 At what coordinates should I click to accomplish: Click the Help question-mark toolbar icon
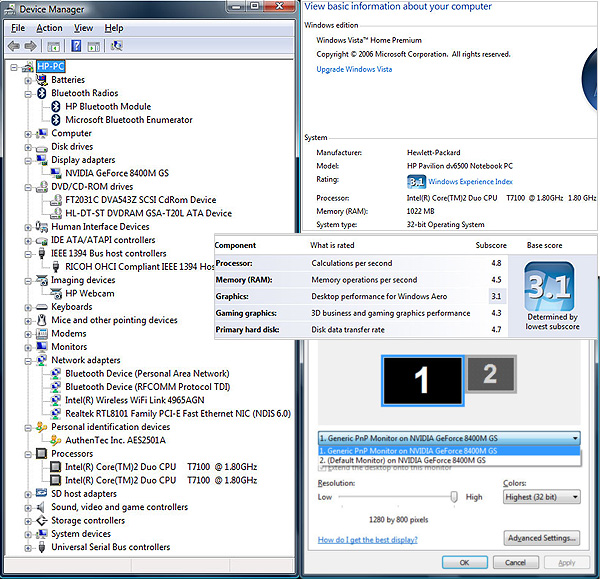coord(76,46)
